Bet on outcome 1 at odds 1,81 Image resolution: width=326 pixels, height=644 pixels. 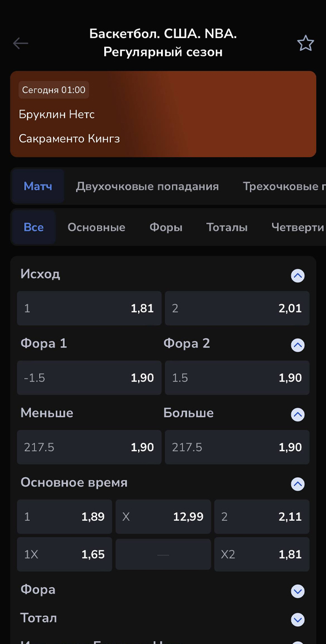coord(89,308)
